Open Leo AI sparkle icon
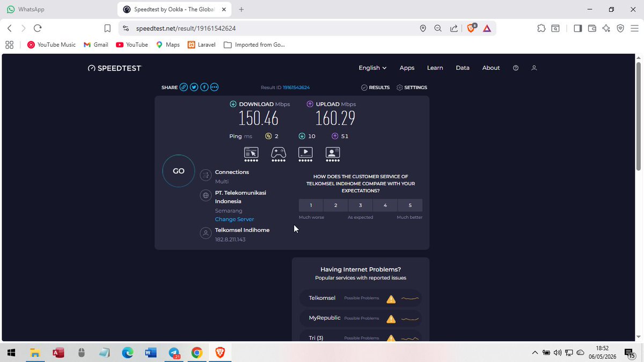The image size is (644, 362). click(606, 28)
